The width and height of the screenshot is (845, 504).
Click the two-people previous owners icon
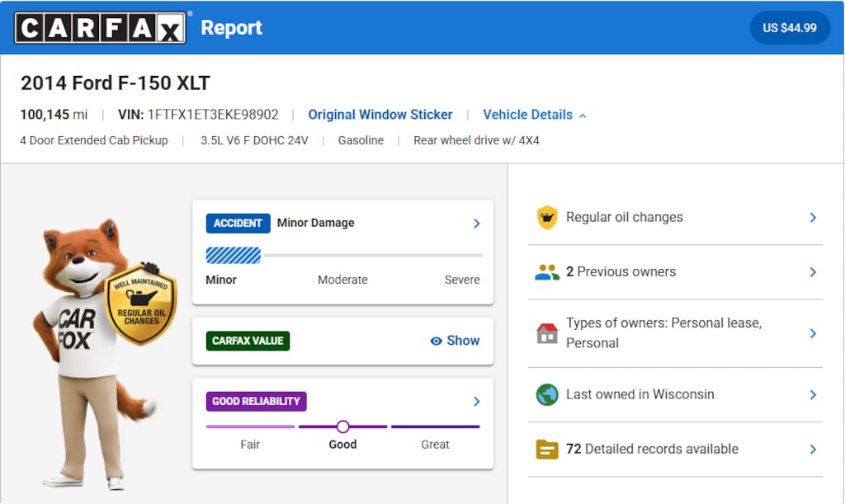(546, 272)
